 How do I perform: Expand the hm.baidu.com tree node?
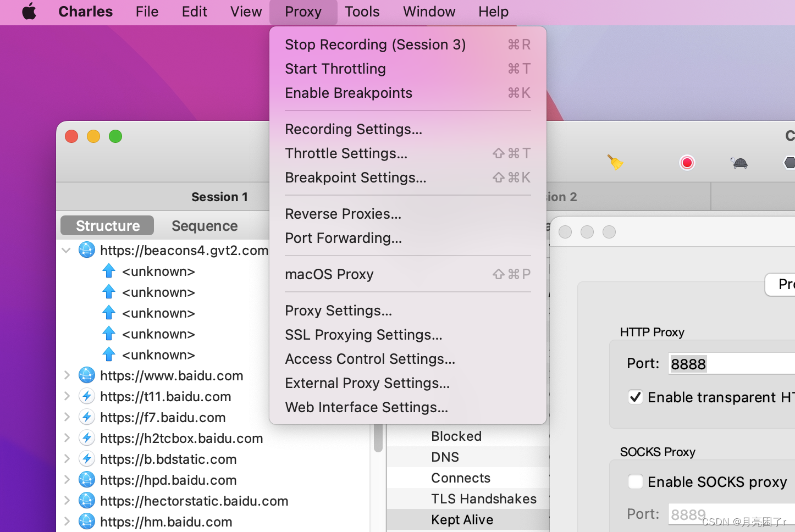click(67, 522)
